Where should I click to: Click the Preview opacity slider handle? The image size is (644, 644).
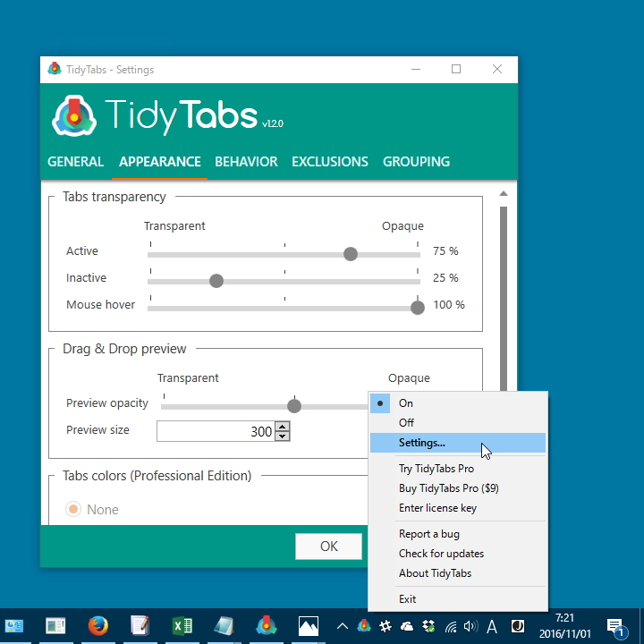coord(294,406)
